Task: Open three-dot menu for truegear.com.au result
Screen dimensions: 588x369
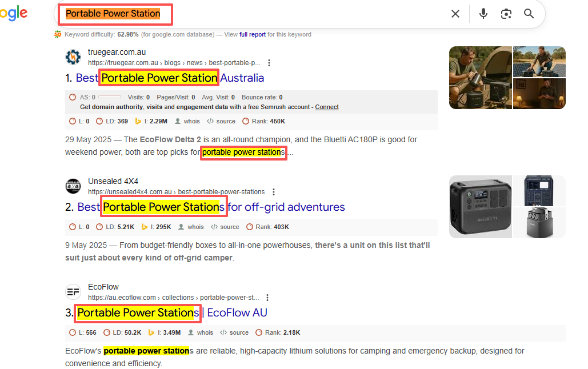Action: 269,63
